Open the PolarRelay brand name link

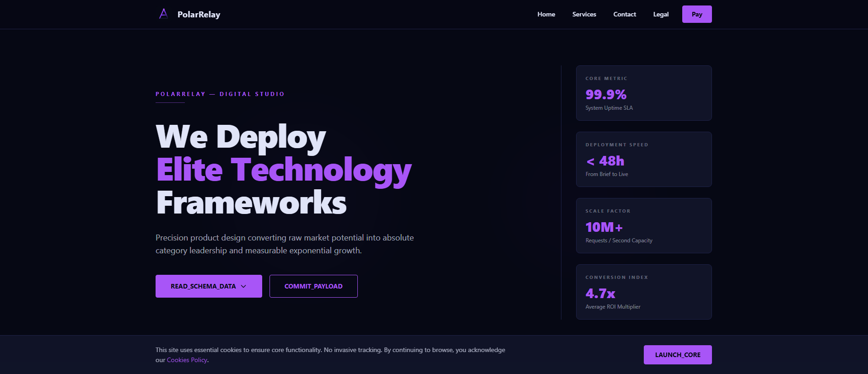(x=199, y=15)
